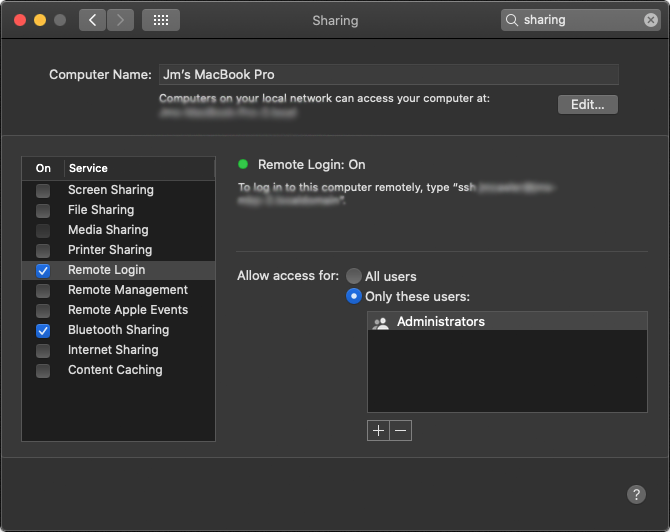This screenshot has width=670, height=532.
Task: Select the Content Caching service row
Action: pos(118,370)
